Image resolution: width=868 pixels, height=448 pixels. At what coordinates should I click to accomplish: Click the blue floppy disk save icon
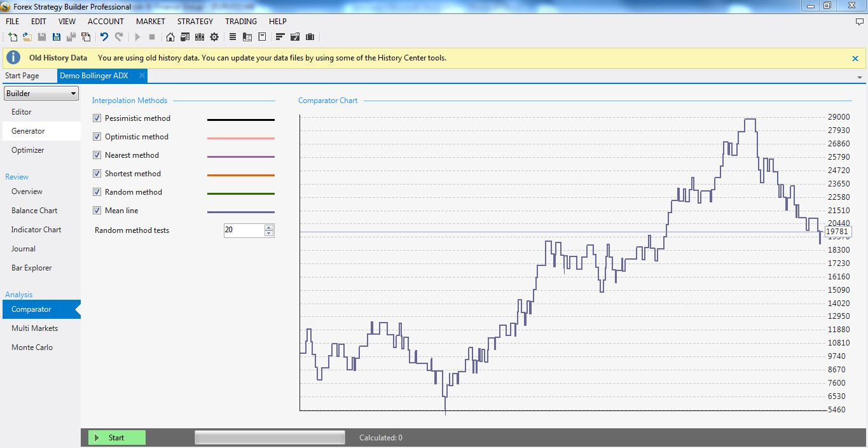point(57,37)
